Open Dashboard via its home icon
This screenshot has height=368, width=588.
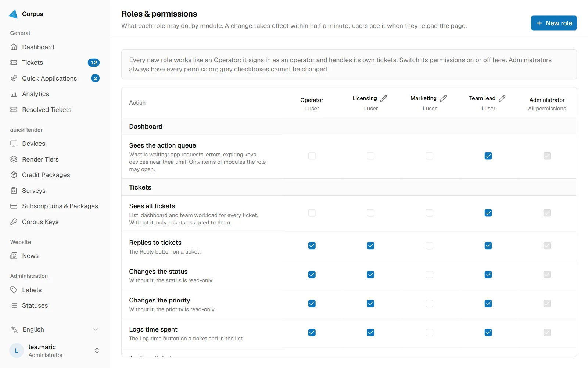14,47
